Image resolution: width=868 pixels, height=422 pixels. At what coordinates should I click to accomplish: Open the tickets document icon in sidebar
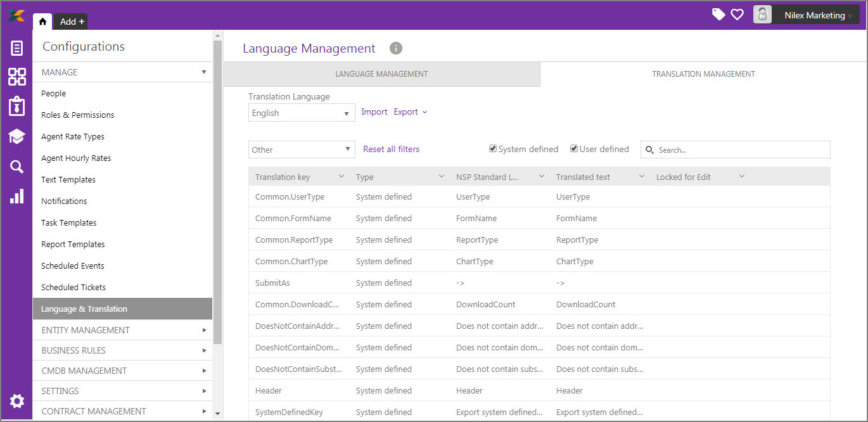pos(17,48)
